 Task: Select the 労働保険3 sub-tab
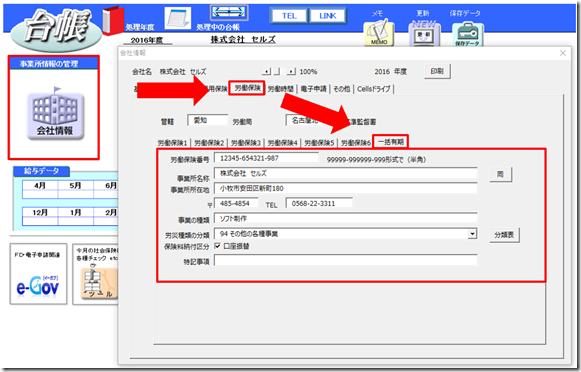tap(246, 143)
